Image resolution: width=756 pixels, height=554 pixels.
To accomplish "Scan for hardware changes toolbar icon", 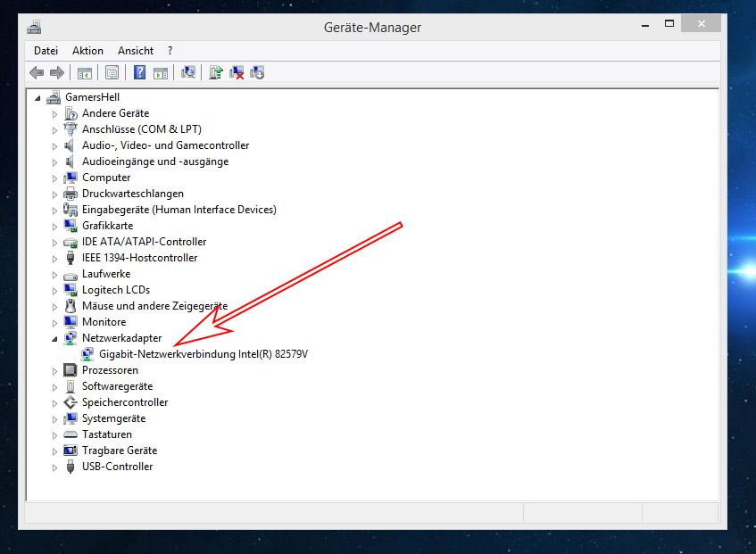I will tap(188, 72).
